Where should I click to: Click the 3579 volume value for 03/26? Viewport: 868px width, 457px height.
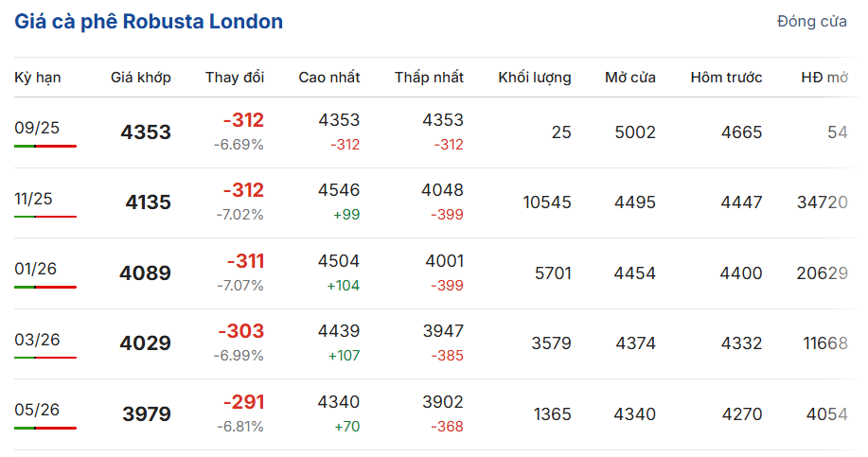[x=551, y=343]
